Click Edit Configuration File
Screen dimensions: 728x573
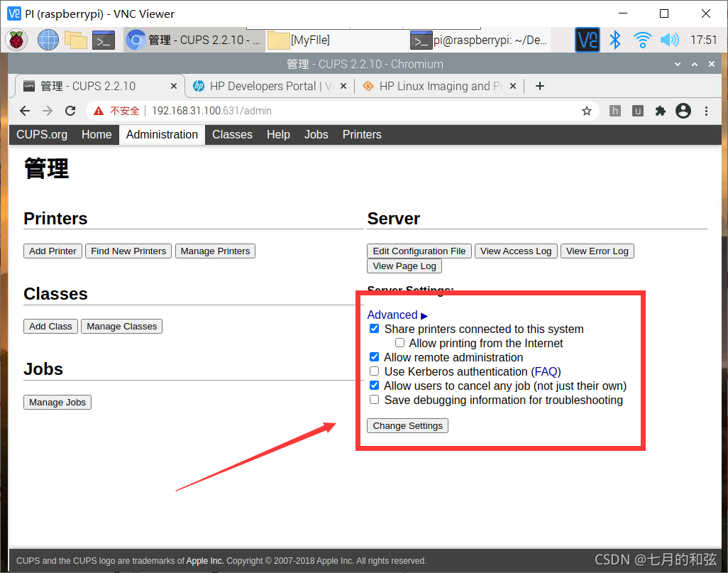tap(419, 251)
